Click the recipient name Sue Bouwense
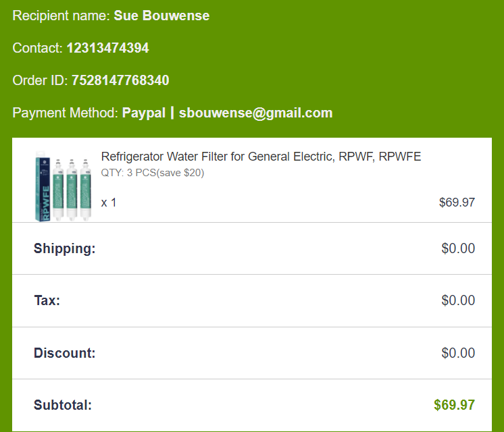Screen dimensions: 504x432 coord(161,16)
